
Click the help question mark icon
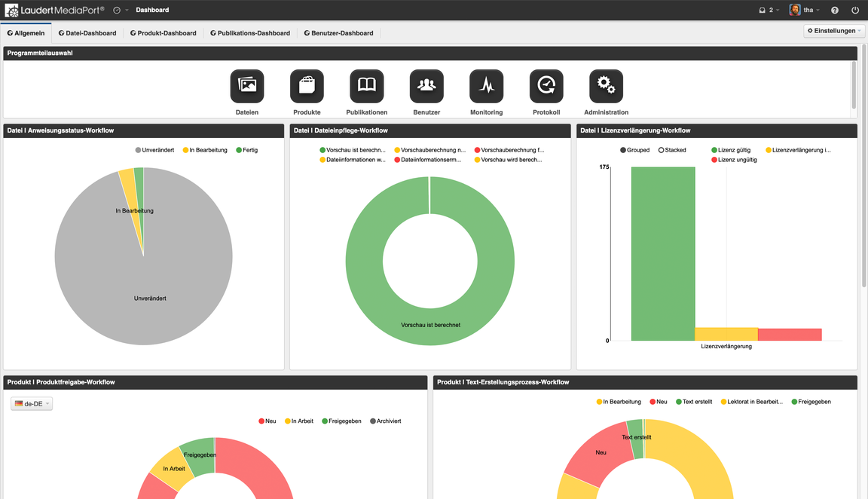tap(835, 11)
